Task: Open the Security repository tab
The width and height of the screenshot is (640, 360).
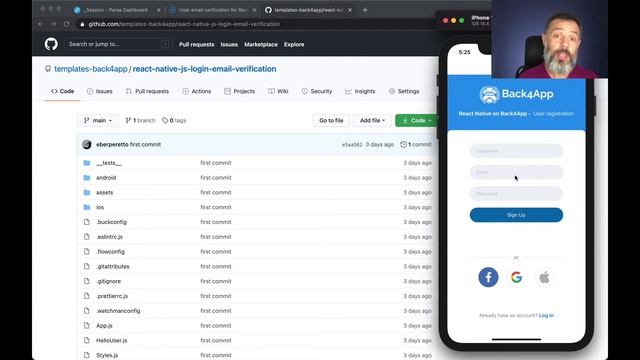Action: 317,91
